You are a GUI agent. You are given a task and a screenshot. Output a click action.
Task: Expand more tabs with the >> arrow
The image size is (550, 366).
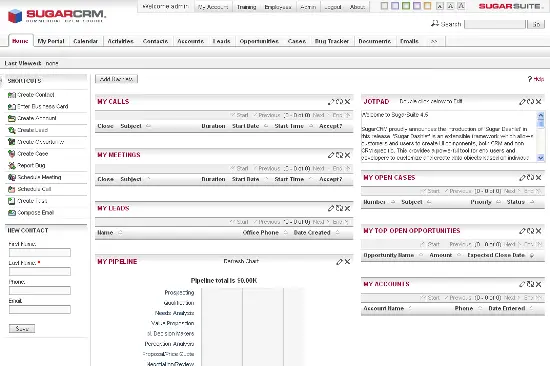434,41
